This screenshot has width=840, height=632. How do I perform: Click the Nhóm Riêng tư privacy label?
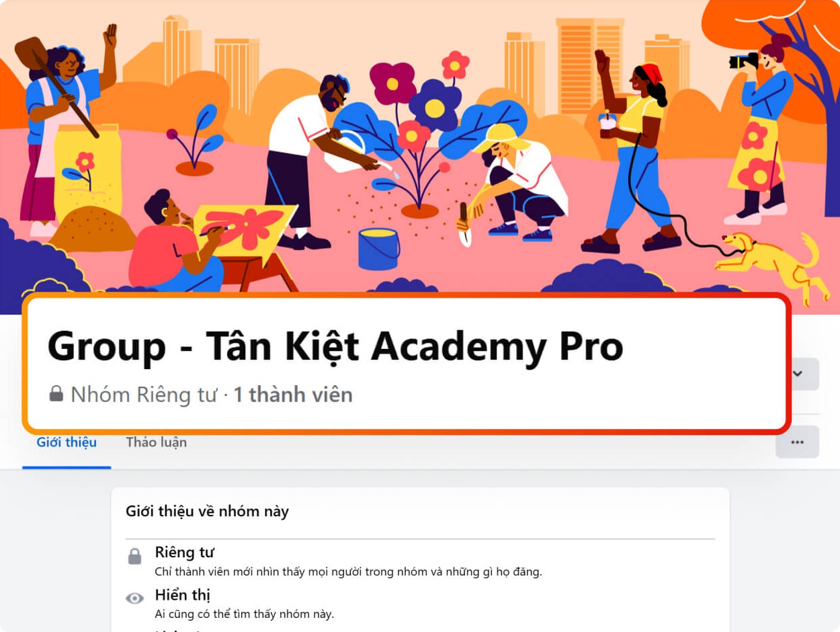click(144, 395)
